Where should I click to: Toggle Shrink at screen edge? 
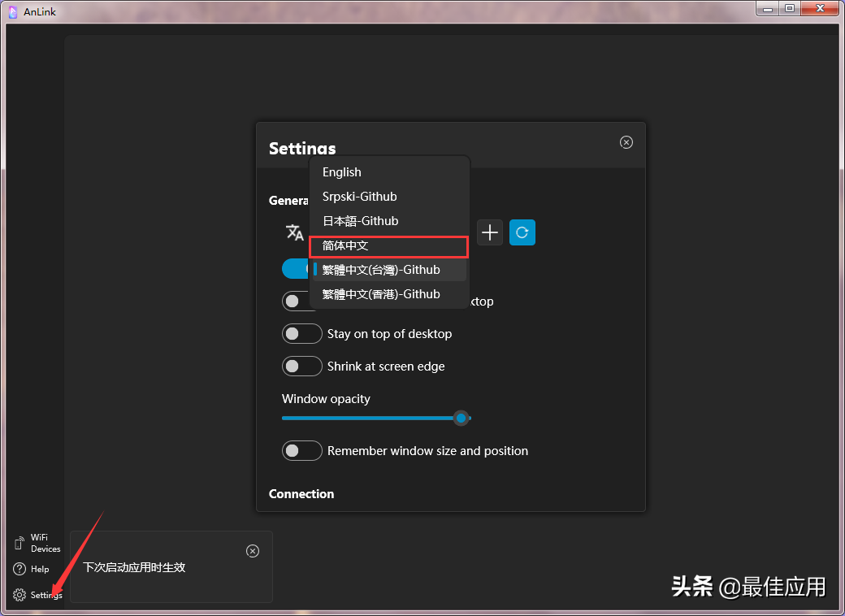pyautogui.click(x=301, y=367)
